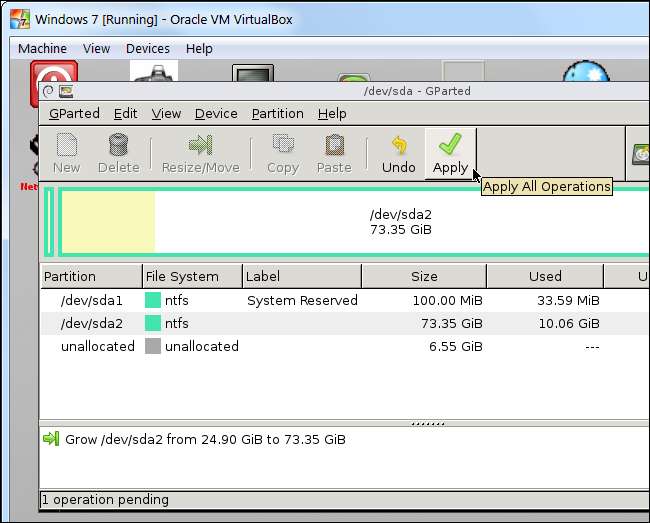Viewport: 650px width, 523px height.
Task: Click the Delete partition icon
Action: click(118, 153)
